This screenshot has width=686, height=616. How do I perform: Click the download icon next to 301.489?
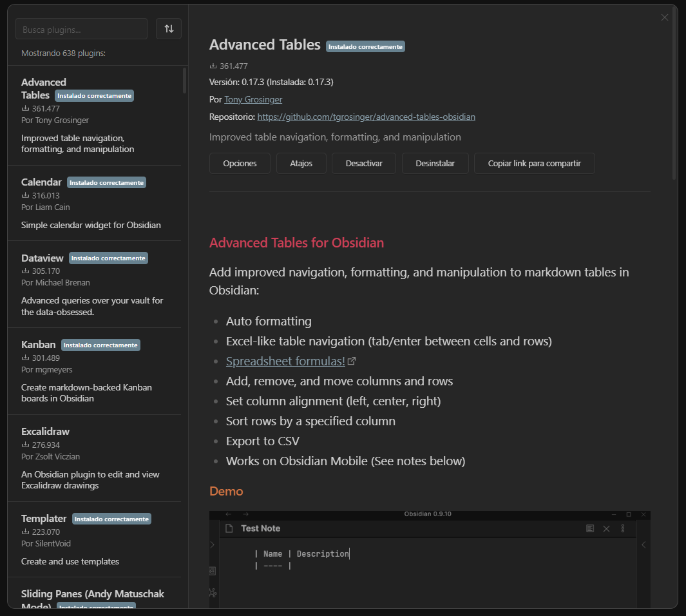[x=25, y=358]
